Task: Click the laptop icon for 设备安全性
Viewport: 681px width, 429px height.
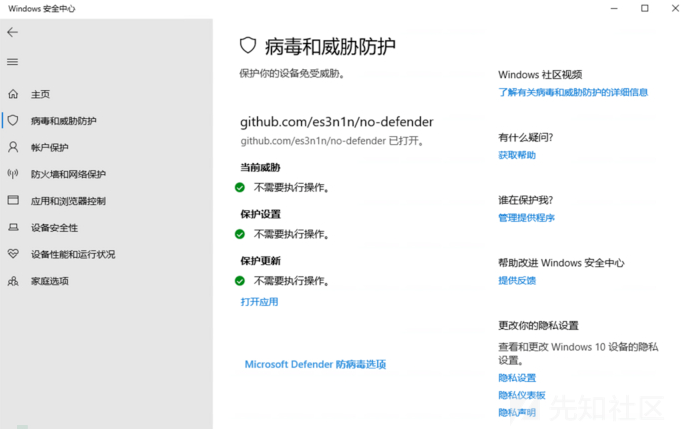Action: pos(13,227)
